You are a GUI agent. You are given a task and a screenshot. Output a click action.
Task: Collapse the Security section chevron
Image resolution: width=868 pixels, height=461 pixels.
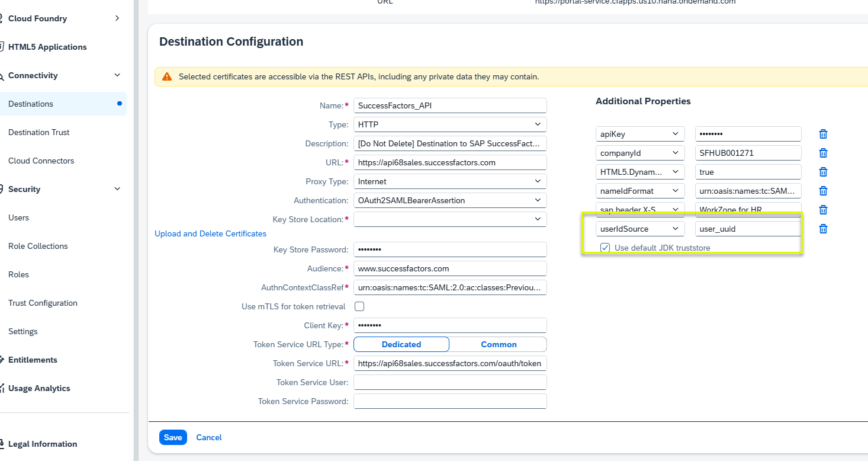coord(117,189)
